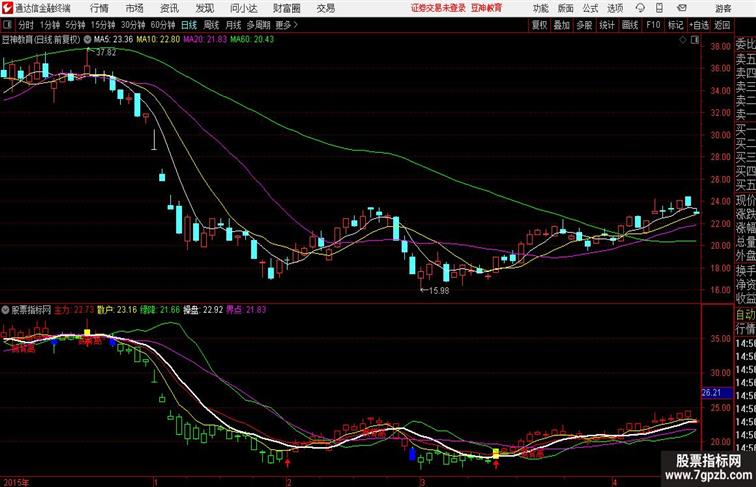
Task: Switch to 分时 chart period
Action: [26, 25]
